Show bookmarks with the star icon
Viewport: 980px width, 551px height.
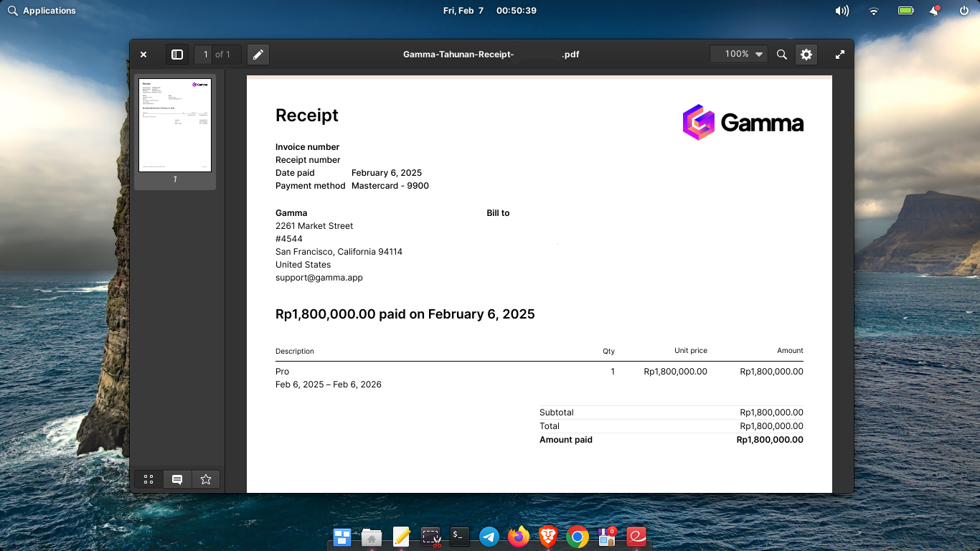click(206, 479)
